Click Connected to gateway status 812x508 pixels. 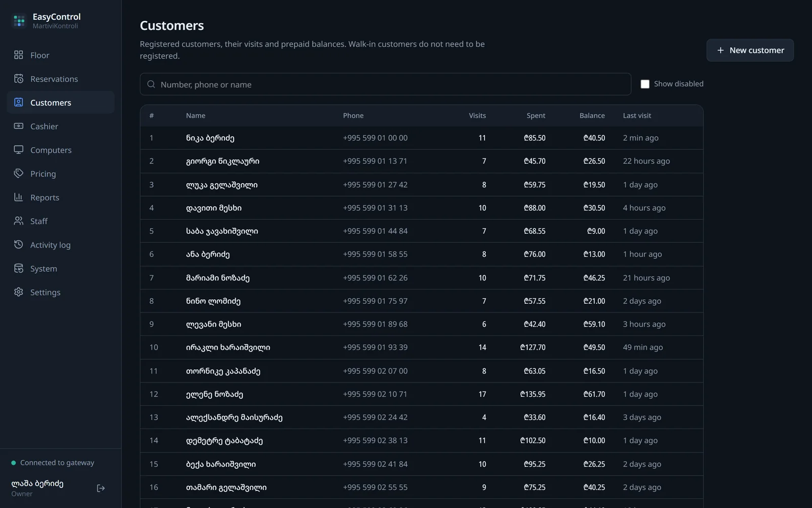pyautogui.click(x=53, y=463)
